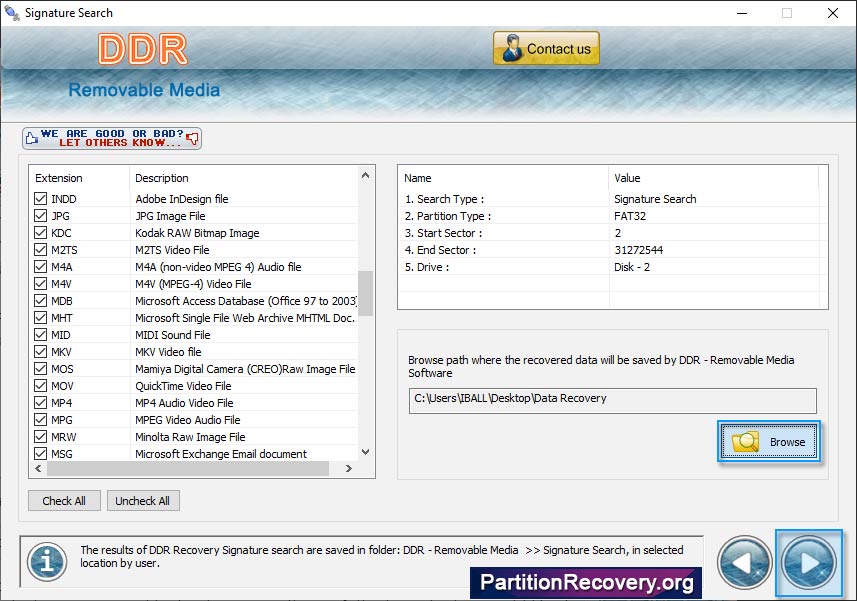The width and height of the screenshot is (857, 601).
Task: Uncheck the MOS checkbox
Action: (40, 368)
